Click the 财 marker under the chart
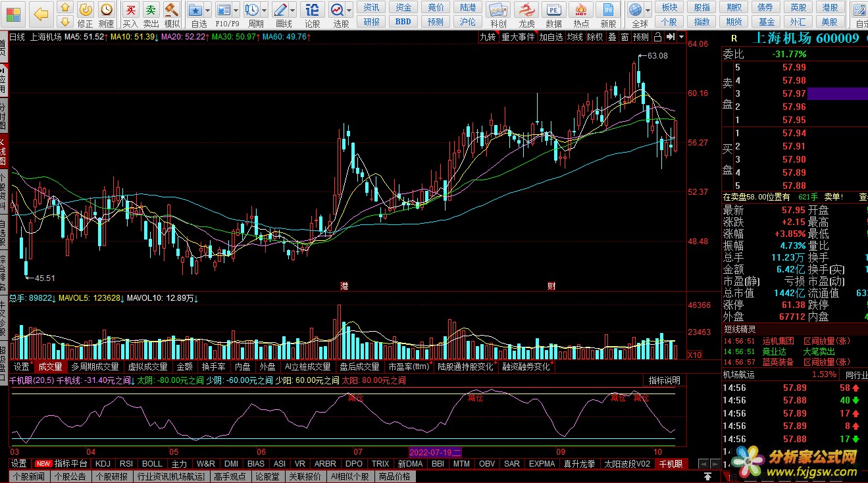Screen dimensions: 868x483 coord(551,286)
